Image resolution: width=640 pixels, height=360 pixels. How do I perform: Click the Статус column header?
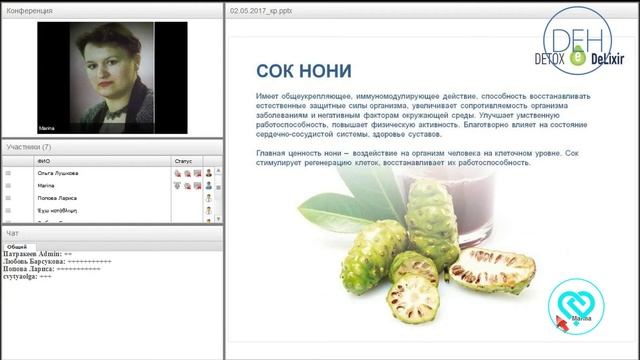(x=187, y=161)
